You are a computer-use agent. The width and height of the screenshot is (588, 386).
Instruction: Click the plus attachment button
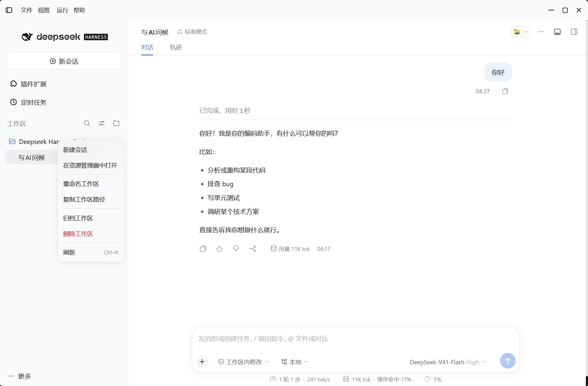202,362
